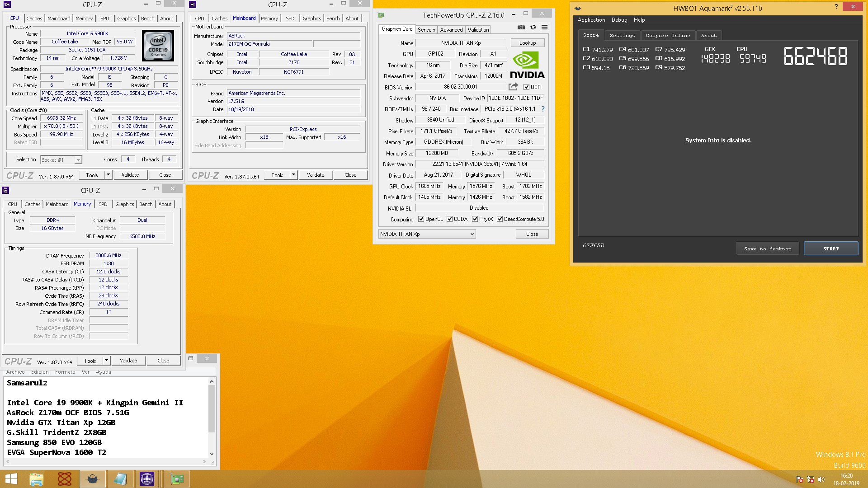Open the Caches tab in the CPU-Z CPU window
Viewport: 868px width, 488px height.
click(34, 19)
